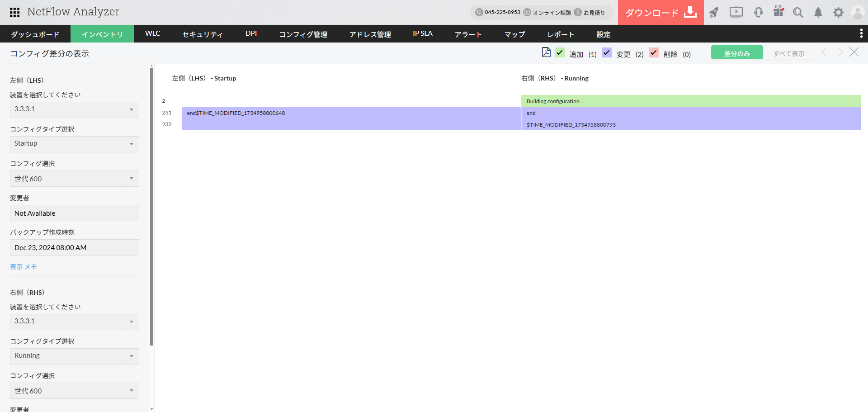
Task: Open LHS config type dropdown showing Startup
Action: [75, 144]
